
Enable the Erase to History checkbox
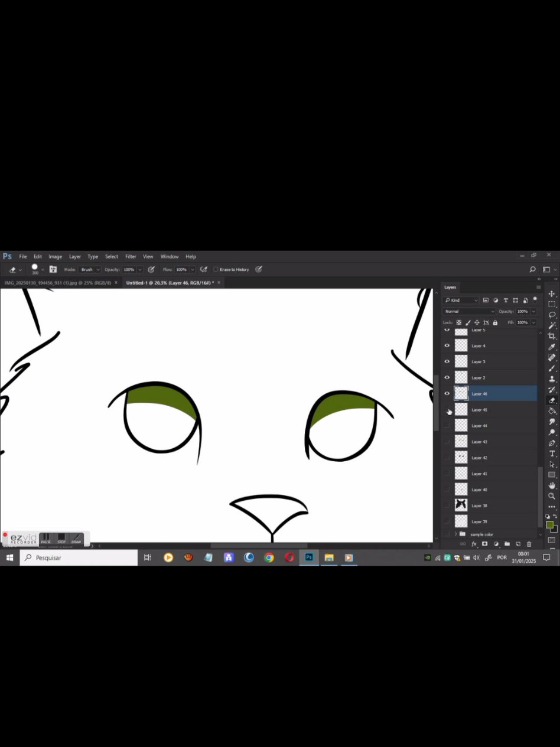coord(216,269)
